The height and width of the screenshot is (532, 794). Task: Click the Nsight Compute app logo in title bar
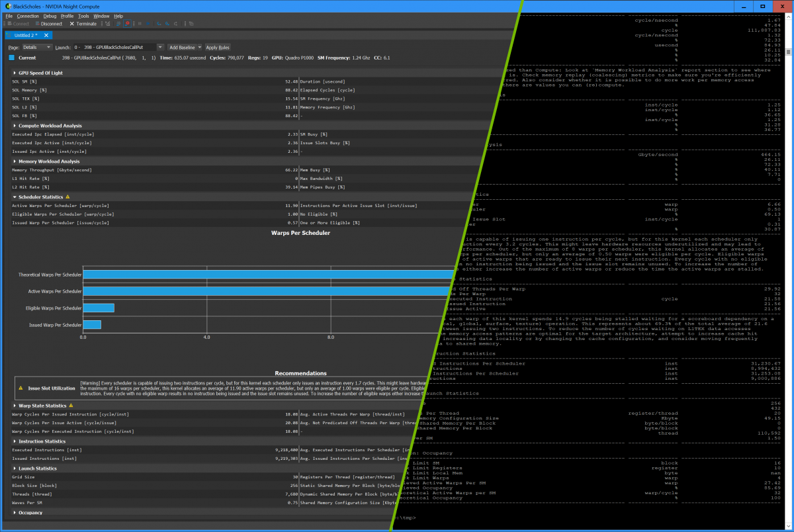(x=8, y=7)
